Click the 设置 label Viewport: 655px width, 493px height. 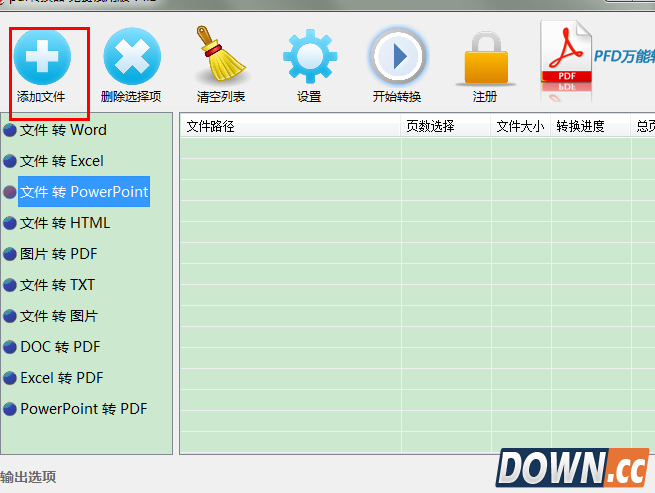[309, 97]
